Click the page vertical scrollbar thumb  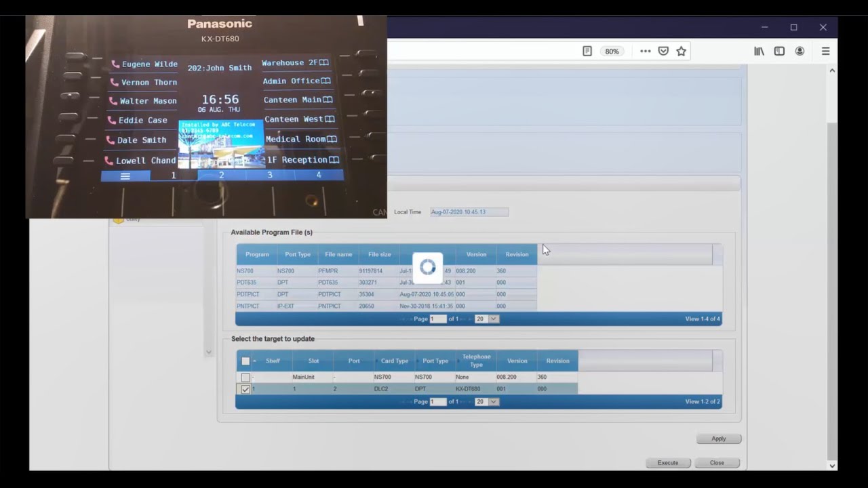(832, 291)
